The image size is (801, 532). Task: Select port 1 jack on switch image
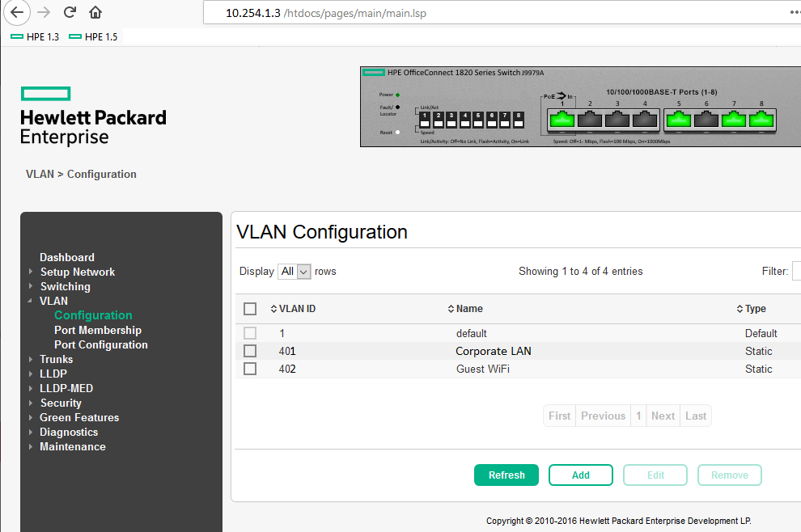562,120
